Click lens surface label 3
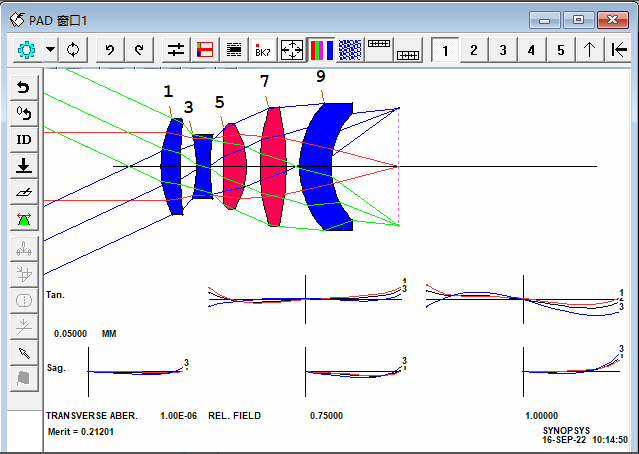639x454 pixels. click(188, 107)
